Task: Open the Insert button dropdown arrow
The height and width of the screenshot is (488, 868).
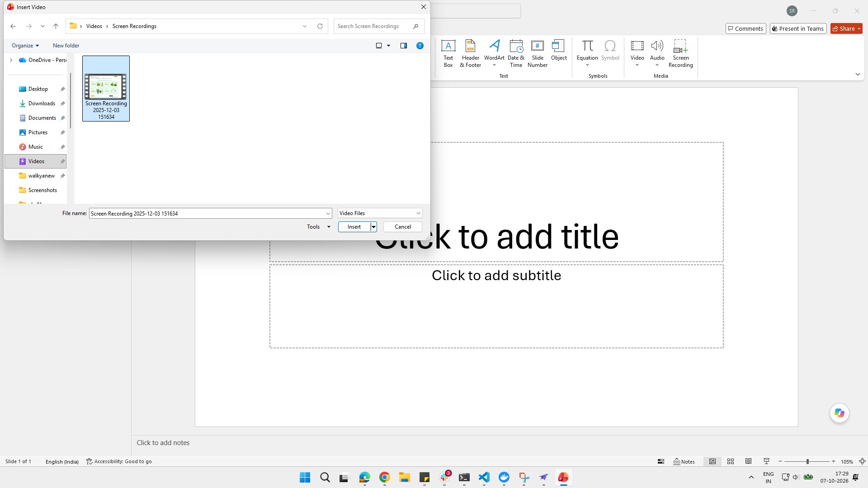Action: [373, 227]
